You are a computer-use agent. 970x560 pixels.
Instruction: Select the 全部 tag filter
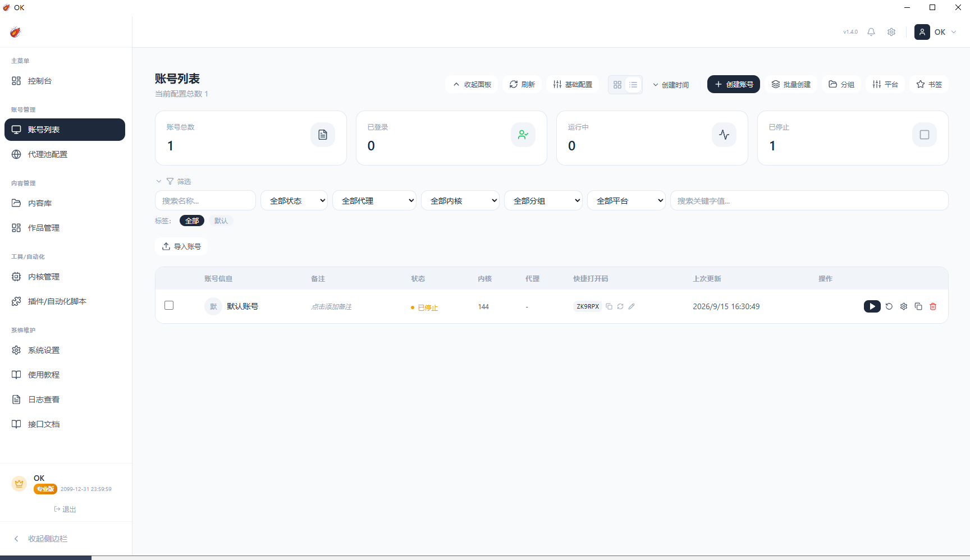coord(192,221)
